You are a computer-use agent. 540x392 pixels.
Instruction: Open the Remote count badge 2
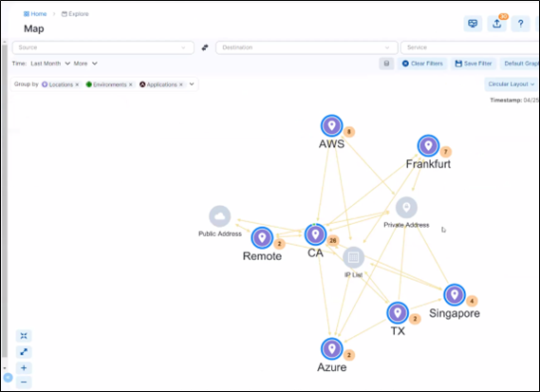click(279, 244)
